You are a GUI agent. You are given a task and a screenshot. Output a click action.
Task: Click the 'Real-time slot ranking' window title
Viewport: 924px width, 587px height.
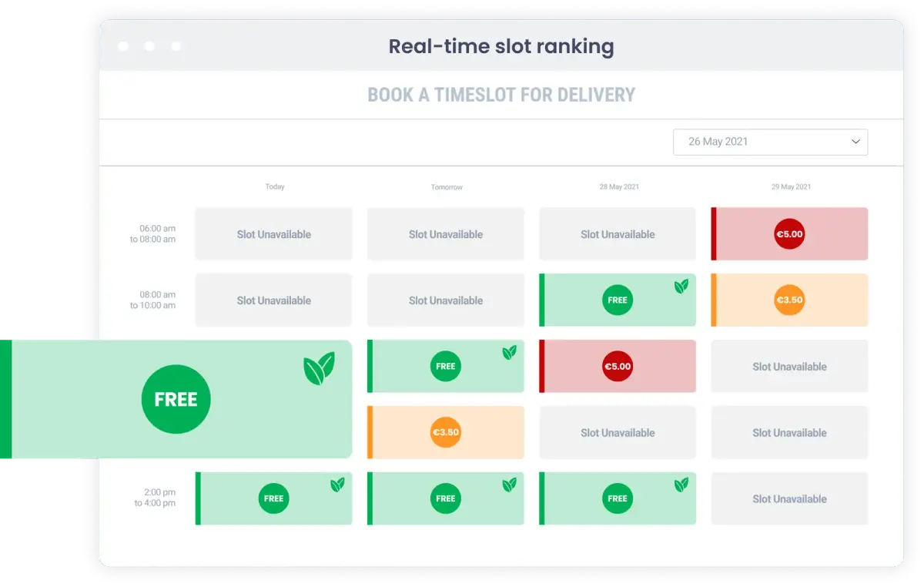[501, 46]
